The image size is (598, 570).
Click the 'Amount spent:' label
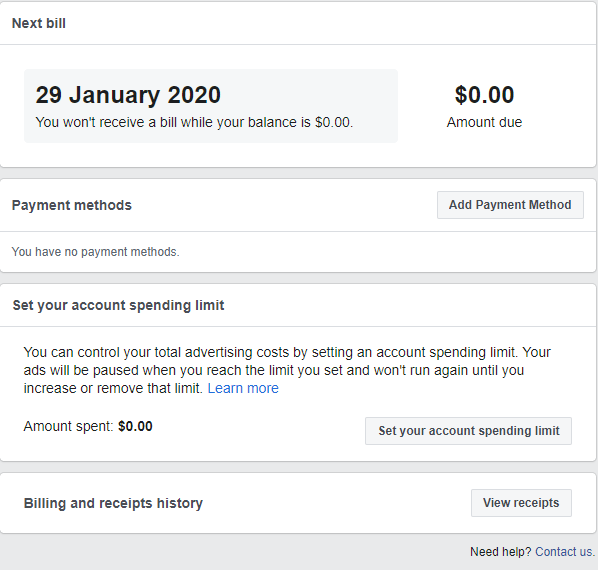[x=68, y=426]
